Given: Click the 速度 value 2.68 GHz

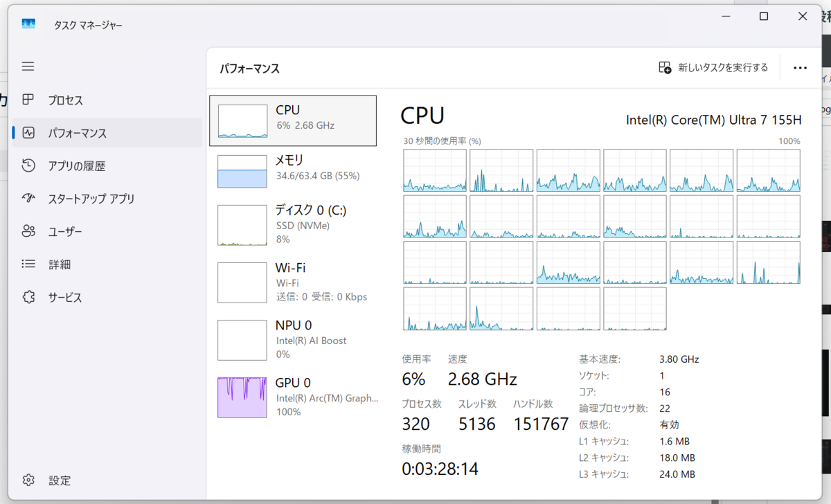Looking at the screenshot, I should [x=483, y=379].
